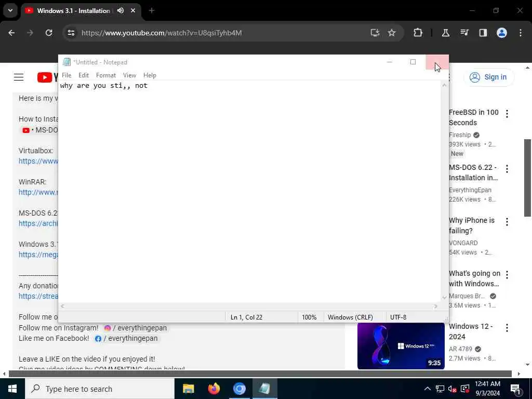Screen dimensions: 532x399
Task: Open Chrome Labs flask icon
Action: click(x=445, y=33)
